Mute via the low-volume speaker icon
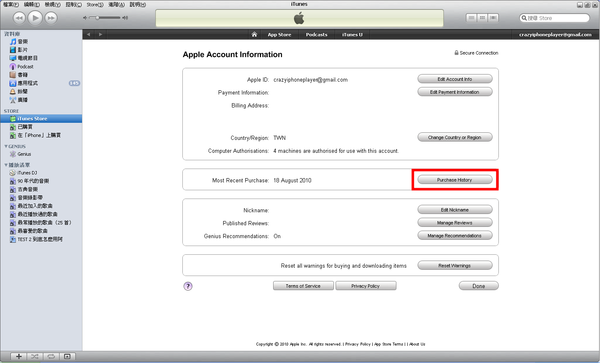Image resolution: width=600 pixels, height=363 pixels. point(85,18)
